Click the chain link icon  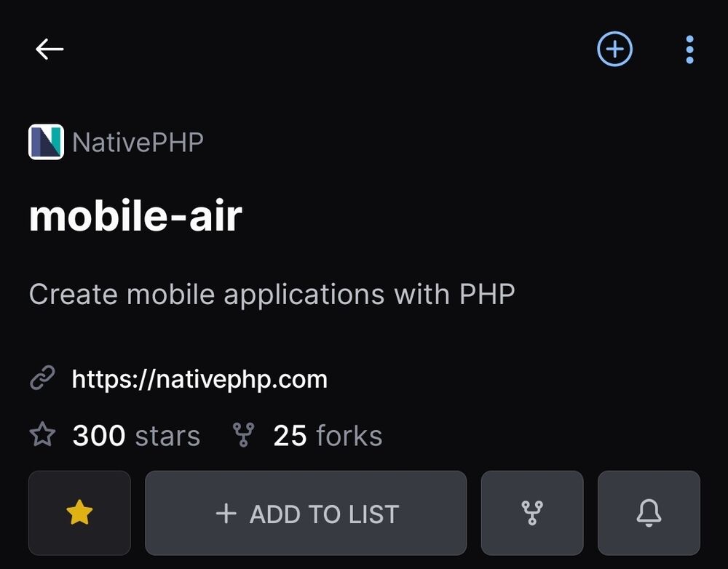42,378
